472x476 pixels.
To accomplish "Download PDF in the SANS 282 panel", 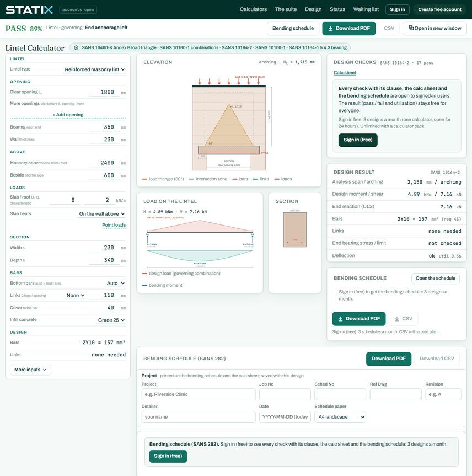I will click(389, 359).
